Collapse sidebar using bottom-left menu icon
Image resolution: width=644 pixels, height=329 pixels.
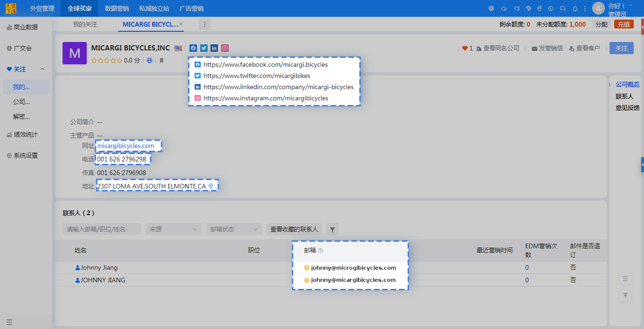click(9, 322)
